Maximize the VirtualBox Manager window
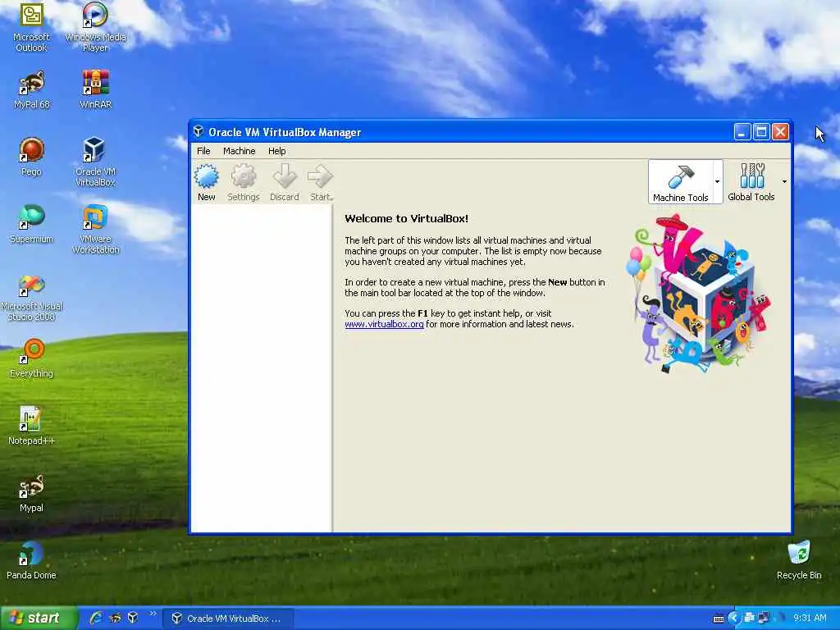The image size is (840, 630). (x=761, y=132)
